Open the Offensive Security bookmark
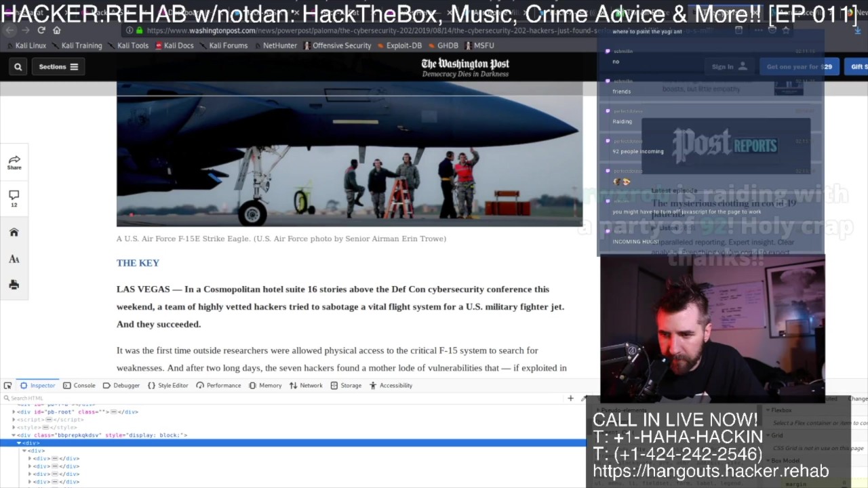This screenshot has height=488, width=868. [x=337, y=45]
